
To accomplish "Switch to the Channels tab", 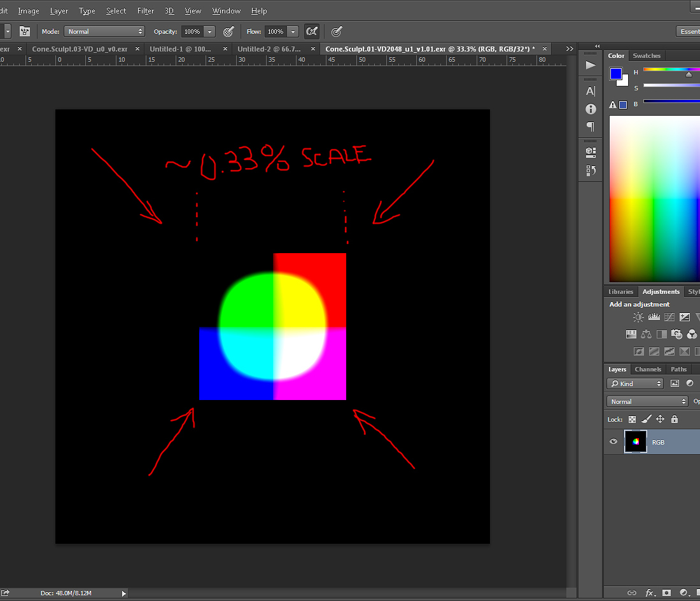I will 648,369.
